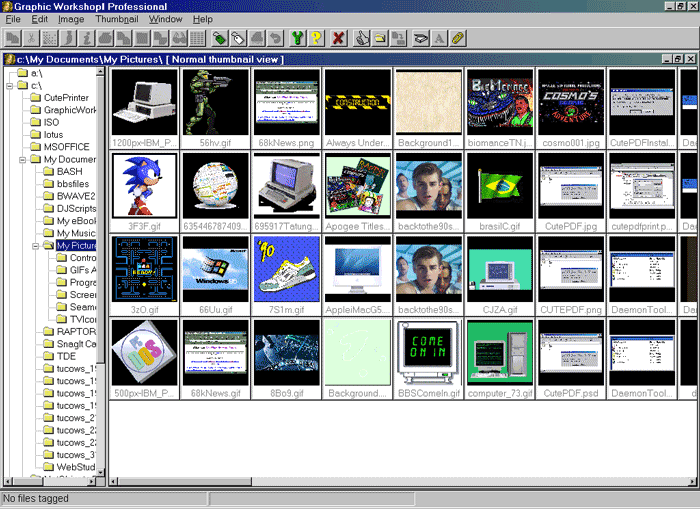Click the green Y-shaped tool icon

[x=297, y=38]
